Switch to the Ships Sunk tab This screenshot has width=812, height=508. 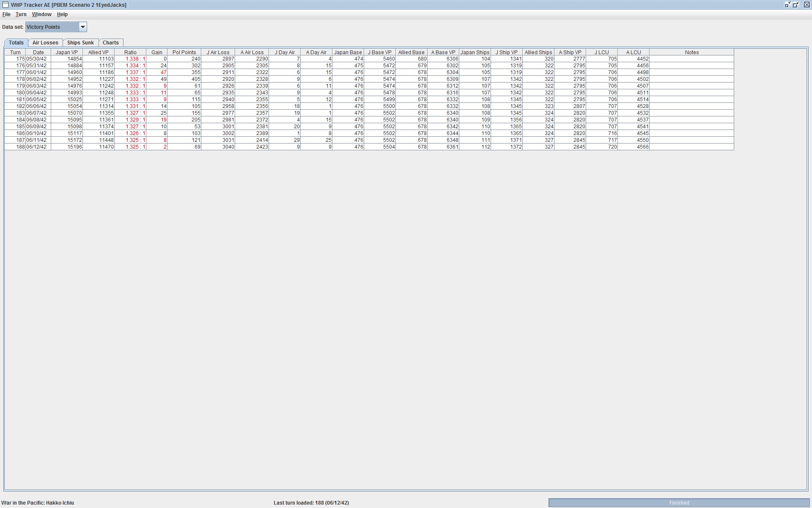(80, 43)
